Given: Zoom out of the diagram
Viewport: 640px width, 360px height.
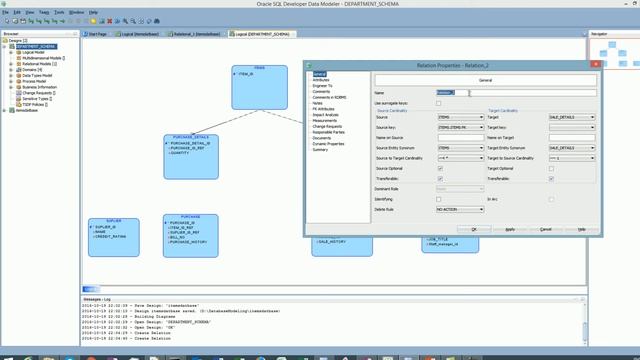Looking at the screenshot, I should 133,21.
